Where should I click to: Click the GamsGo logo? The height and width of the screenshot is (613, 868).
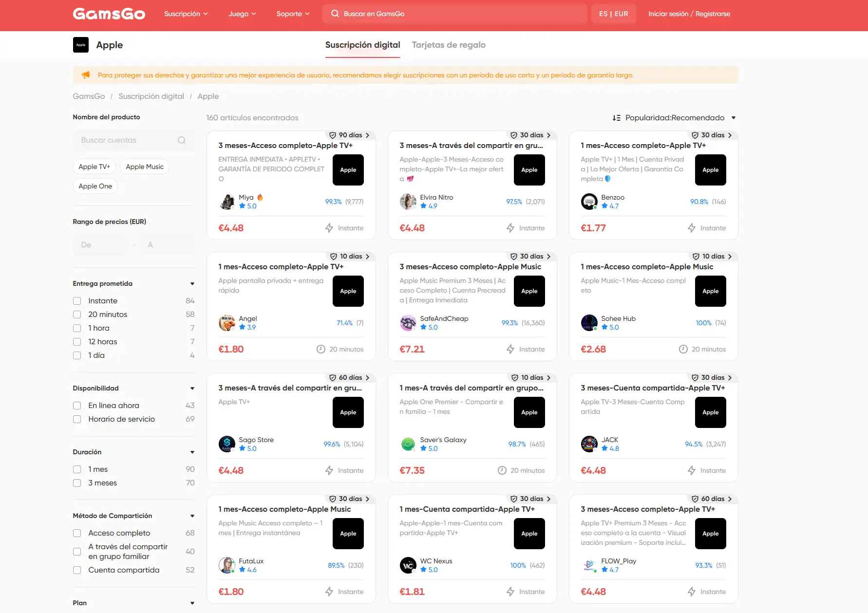tap(109, 14)
